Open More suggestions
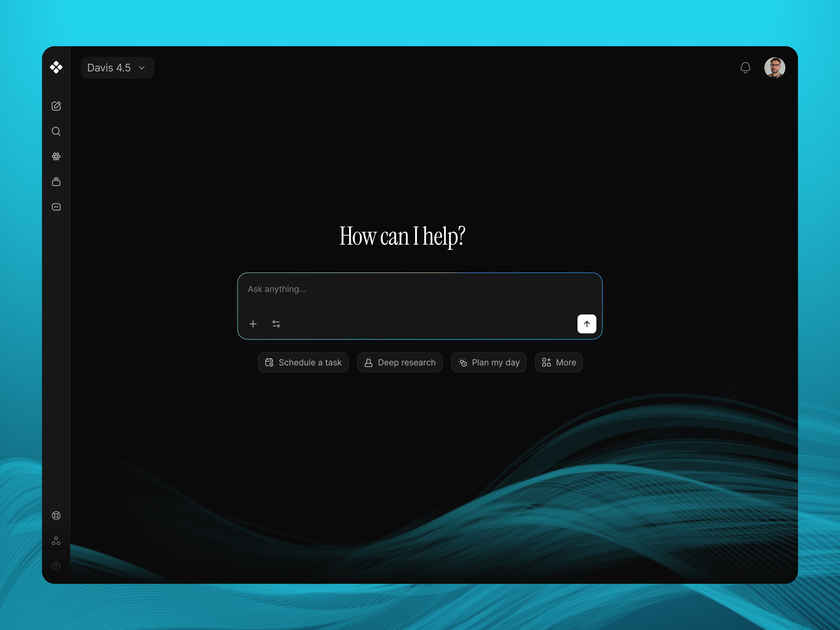The width and height of the screenshot is (840, 630). point(559,362)
